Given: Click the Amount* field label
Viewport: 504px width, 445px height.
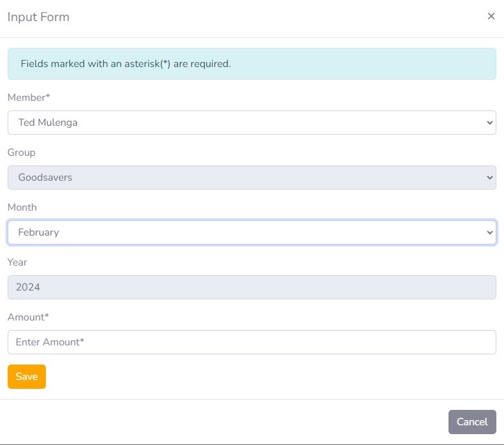Looking at the screenshot, I should tap(29, 317).
